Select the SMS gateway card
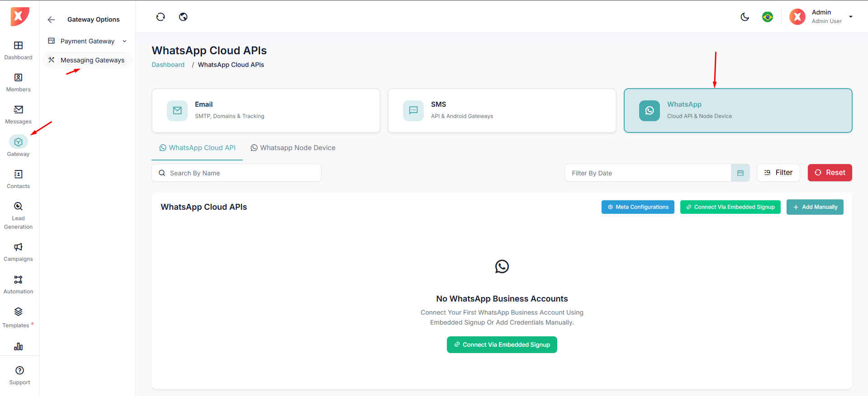 click(502, 111)
